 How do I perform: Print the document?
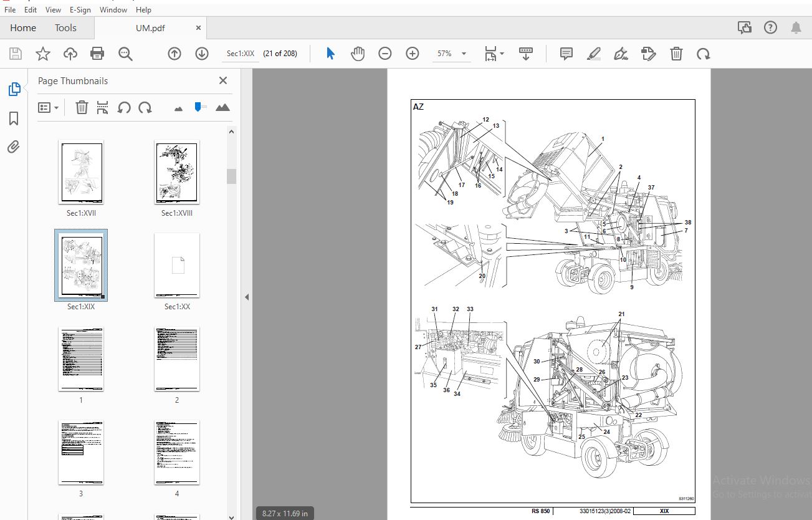(x=97, y=54)
